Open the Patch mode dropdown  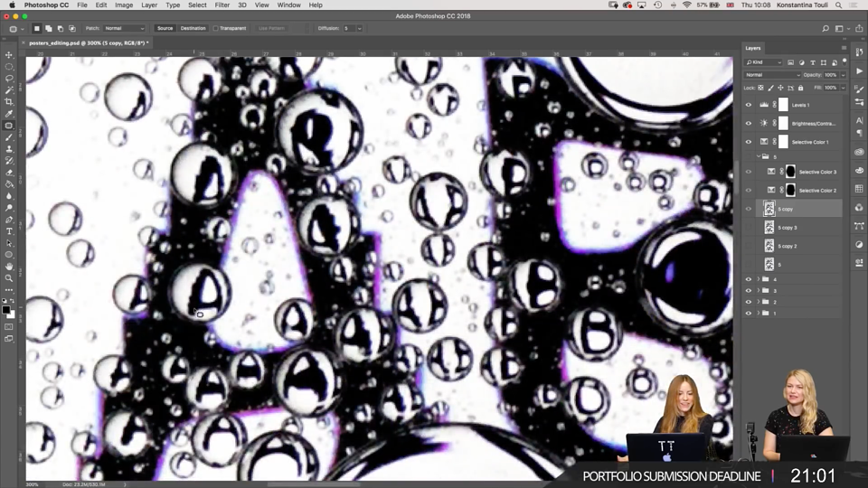[124, 28]
